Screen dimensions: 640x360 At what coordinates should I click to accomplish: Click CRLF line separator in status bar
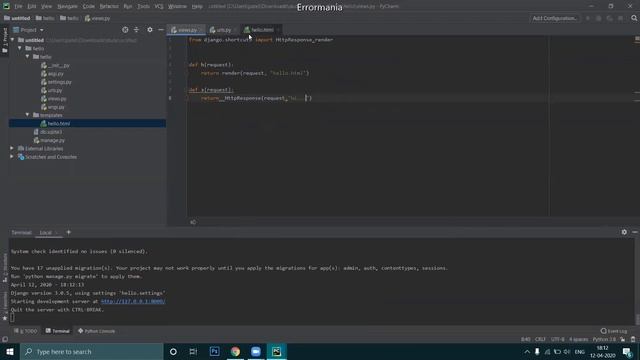point(540,340)
